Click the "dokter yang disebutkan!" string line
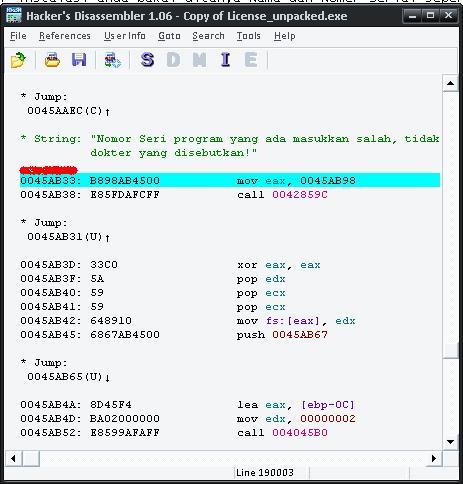Screen dimensions: 463x484 (x=174, y=153)
